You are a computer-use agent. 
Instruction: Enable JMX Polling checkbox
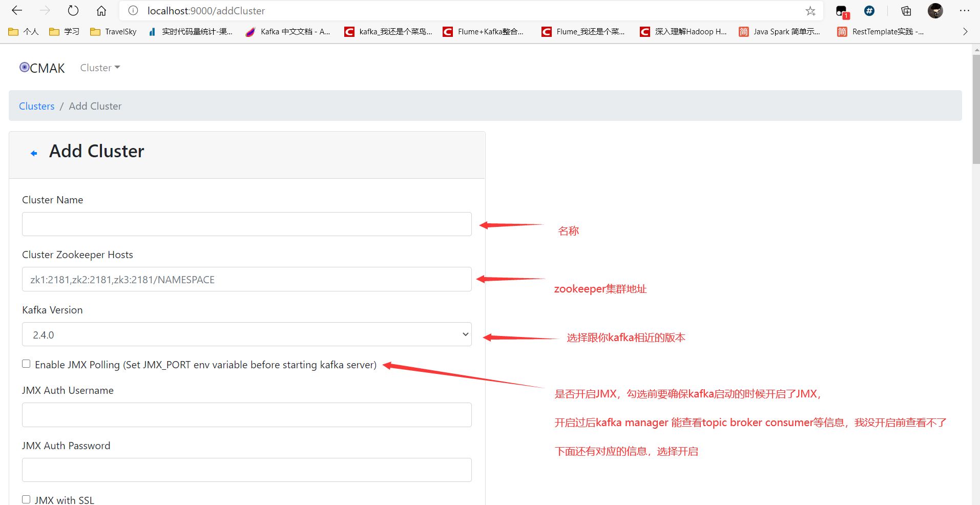[26, 364]
